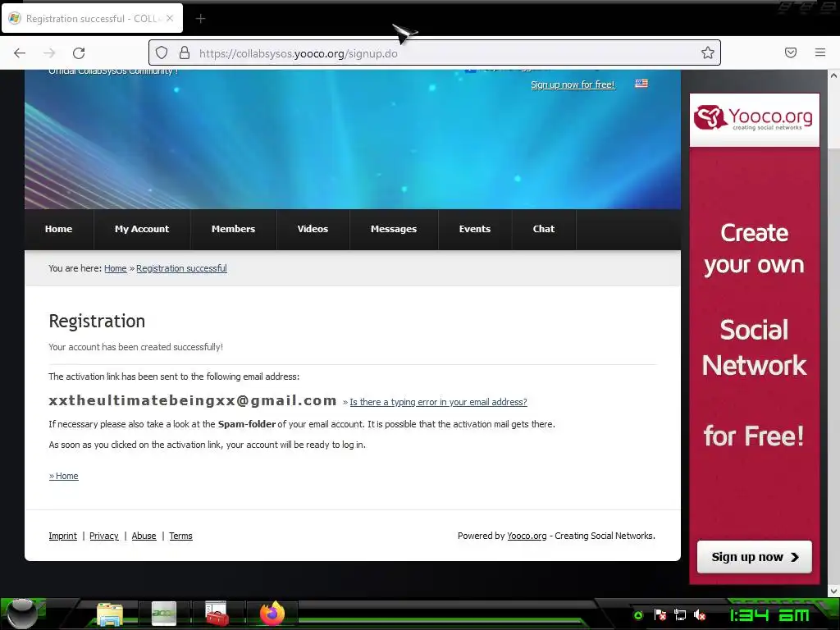
Task: Open the Events menu item
Action: point(475,230)
